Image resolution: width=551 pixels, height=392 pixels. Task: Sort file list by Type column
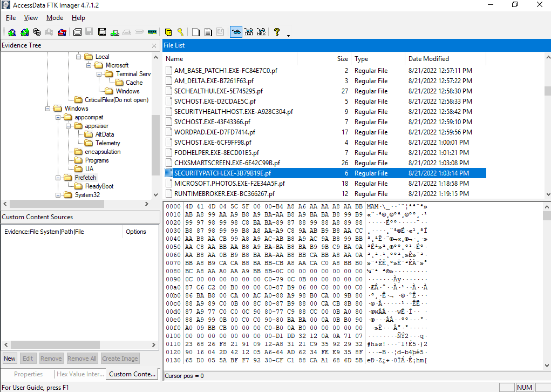(x=378, y=59)
